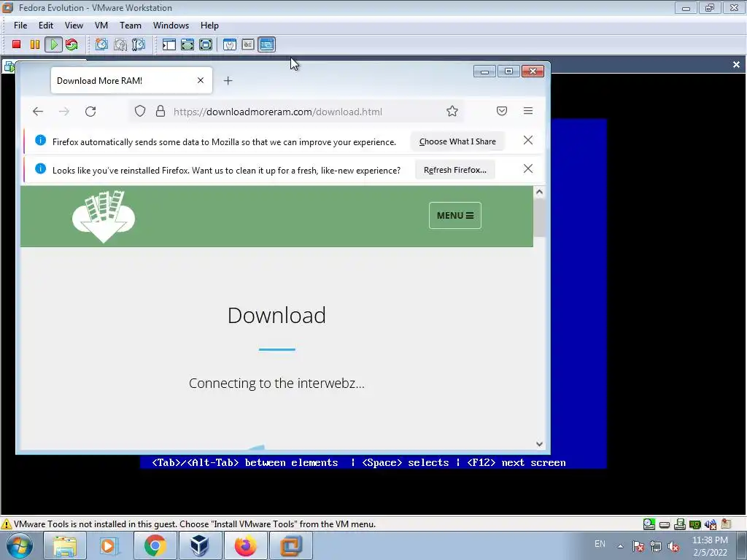
Task: Enter full screen mode icon in VMware toolbar
Action: 206,44
